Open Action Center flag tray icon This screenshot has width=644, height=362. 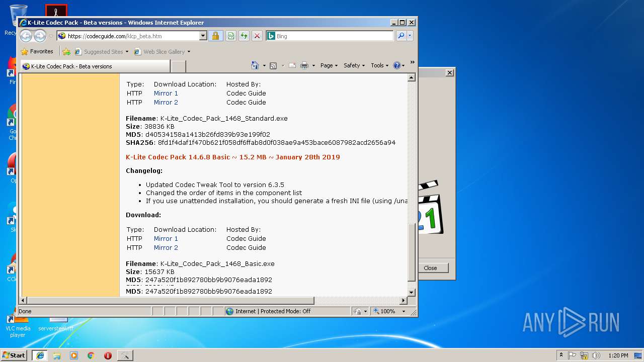click(x=572, y=355)
